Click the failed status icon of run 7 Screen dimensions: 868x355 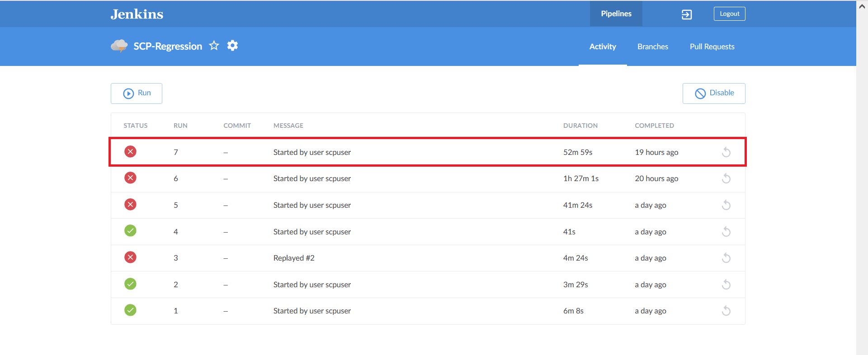pyautogui.click(x=130, y=151)
